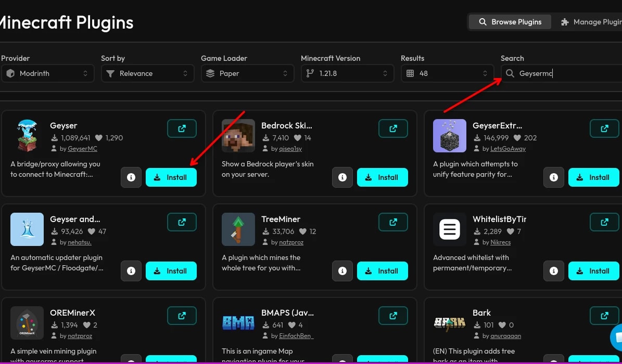Image resolution: width=622 pixels, height=364 pixels.
Task: Expand the Provider dropdown showing Modrinth
Action: point(47,73)
